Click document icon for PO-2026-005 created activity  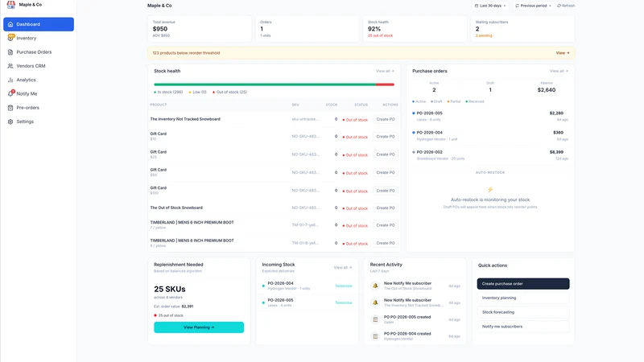tap(375, 319)
